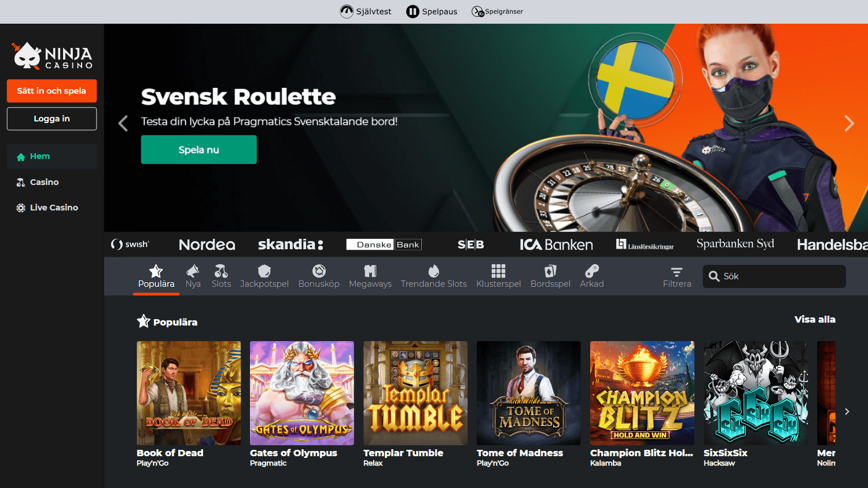Click the Sätt in och spela button
Screen dimensions: 868x488
(x=52, y=91)
